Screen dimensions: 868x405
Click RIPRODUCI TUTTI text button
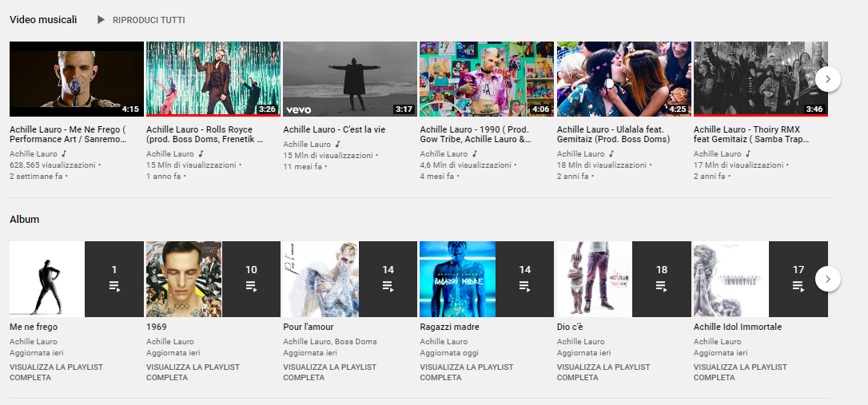(149, 20)
